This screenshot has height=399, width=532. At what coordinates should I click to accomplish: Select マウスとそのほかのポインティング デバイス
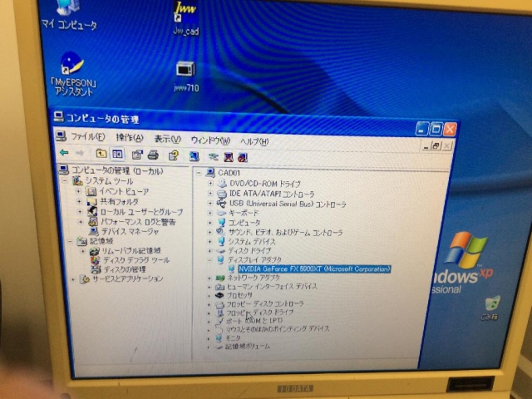(x=277, y=329)
